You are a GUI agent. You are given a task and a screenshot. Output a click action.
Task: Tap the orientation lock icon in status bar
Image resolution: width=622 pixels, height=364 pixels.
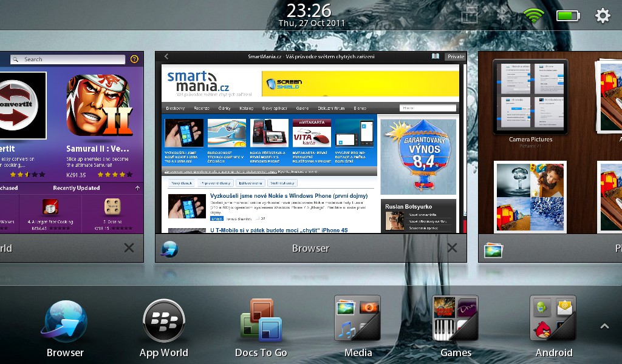470,15
